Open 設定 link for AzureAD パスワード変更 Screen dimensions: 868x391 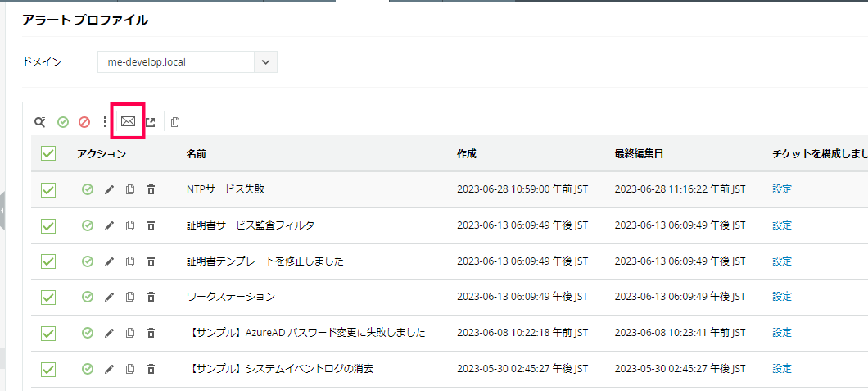coord(782,333)
